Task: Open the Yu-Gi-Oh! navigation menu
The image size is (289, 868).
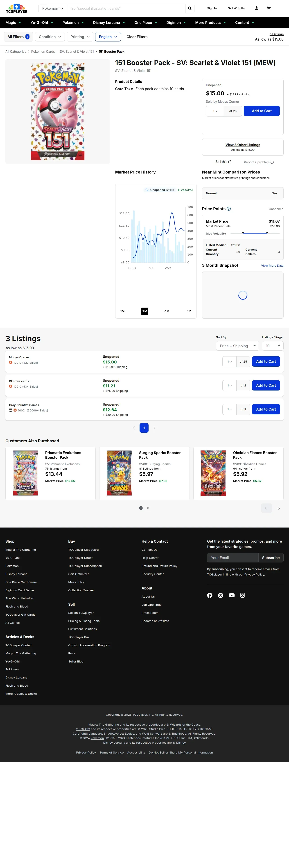Action: click(42, 23)
